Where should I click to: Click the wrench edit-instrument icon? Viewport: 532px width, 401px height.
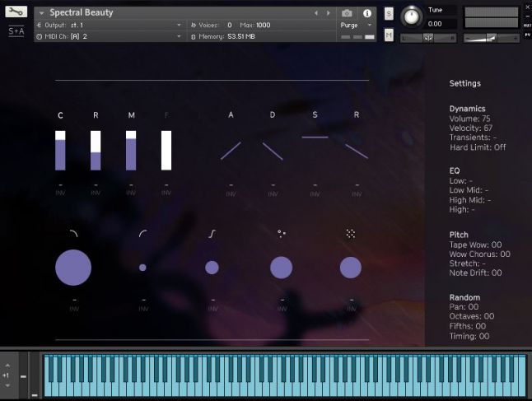(x=16, y=12)
